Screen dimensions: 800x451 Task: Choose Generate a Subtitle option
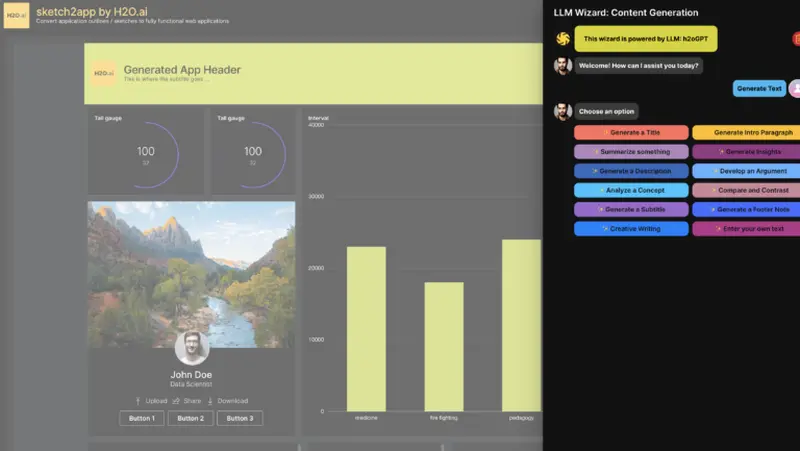click(x=631, y=210)
